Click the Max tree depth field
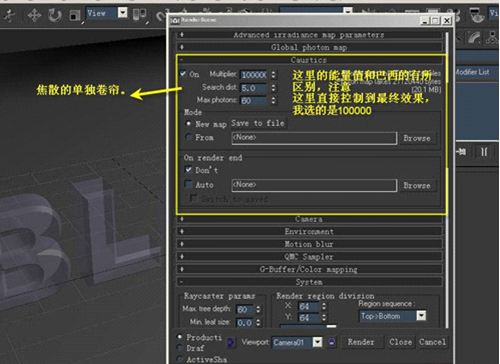Image resolution: width=500 pixels, height=364 pixels. (x=245, y=309)
